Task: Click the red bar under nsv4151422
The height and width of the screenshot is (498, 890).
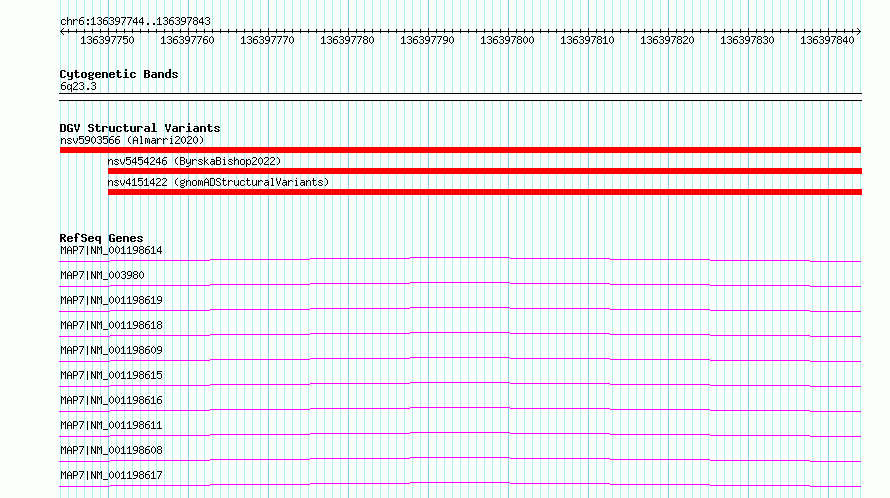Action: point(485,192)
